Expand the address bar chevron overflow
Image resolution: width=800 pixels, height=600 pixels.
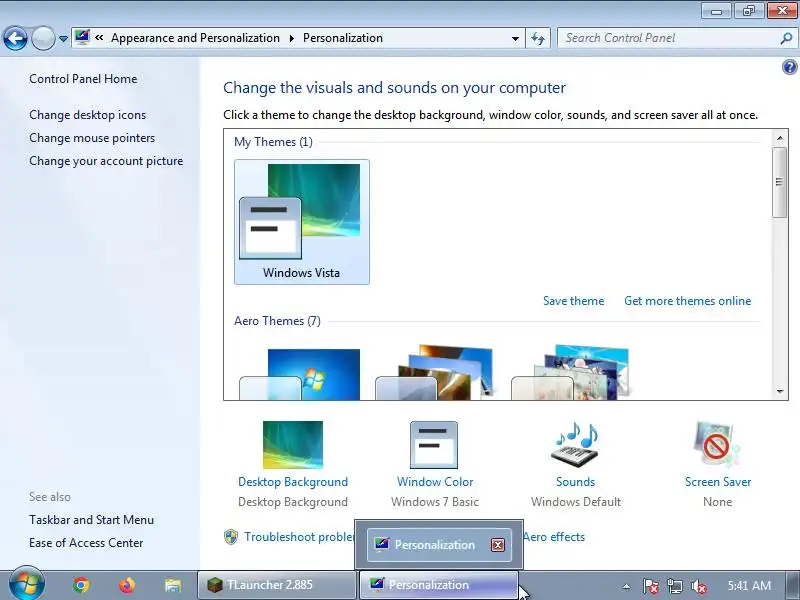pyautogui.click(x=99, y=38)
